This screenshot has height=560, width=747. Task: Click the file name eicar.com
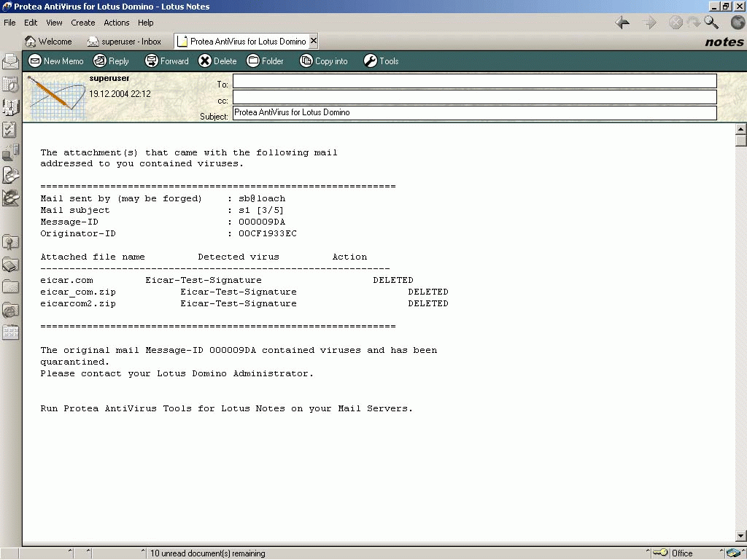tap(66, 280)
